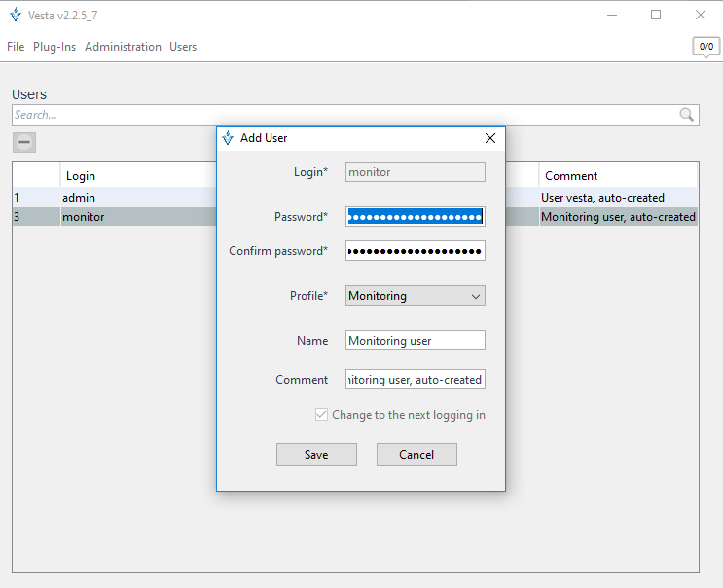Open the Administration menu
The width and height of the screenshot is (723, 588).
(x=123, y=47)
